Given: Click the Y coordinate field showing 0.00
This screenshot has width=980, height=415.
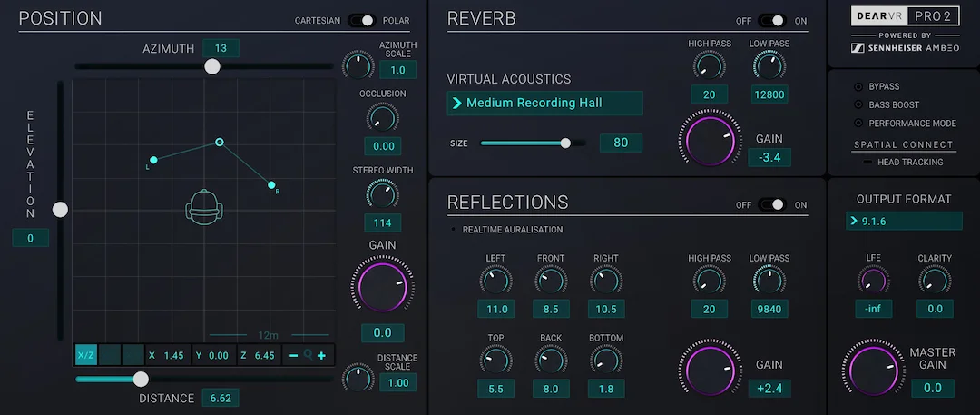Looking at the screenshot, I should pyautogui.click(x=213, y=356).
